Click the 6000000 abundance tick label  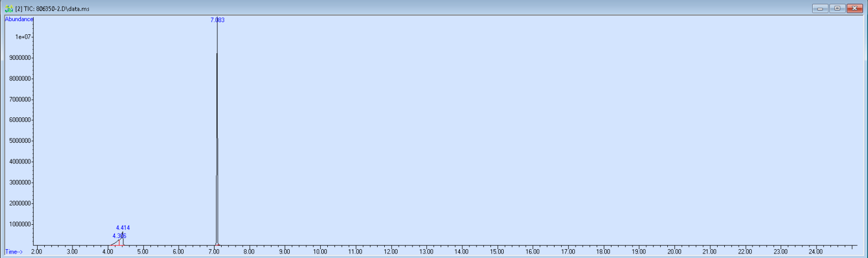[20, 120]
